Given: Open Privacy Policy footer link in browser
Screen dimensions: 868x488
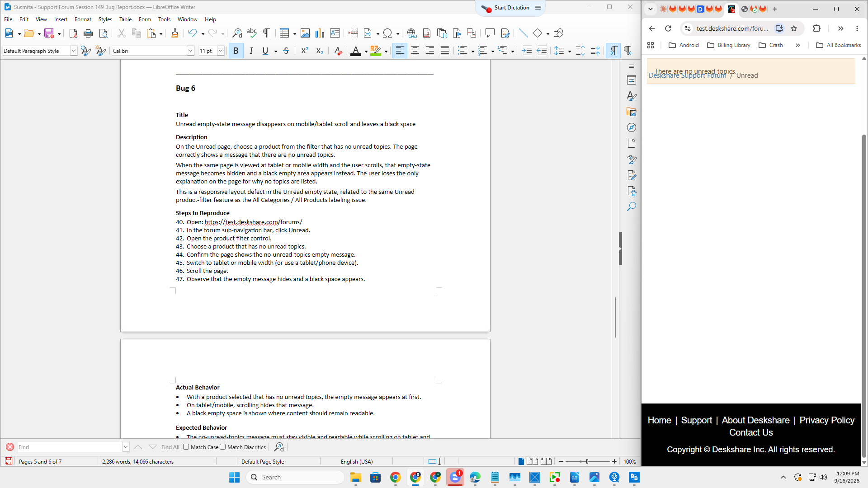Looking at the screenshot, I should click(827, 420).
